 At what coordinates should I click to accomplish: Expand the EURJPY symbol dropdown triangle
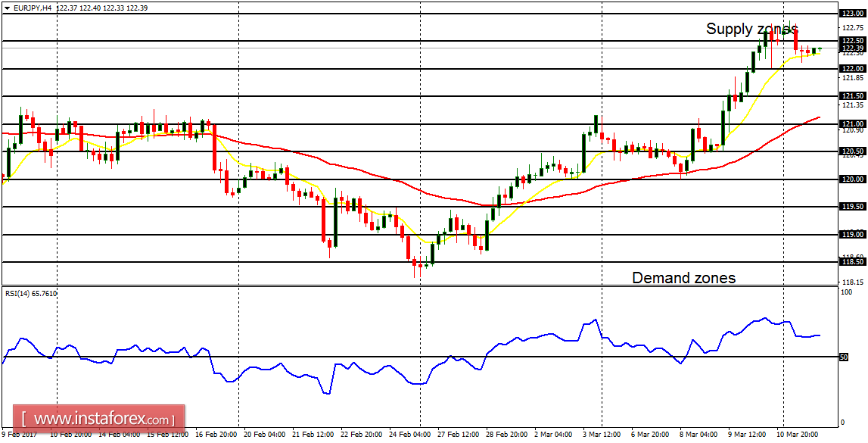pyautogui.click(x=8, y=8)
